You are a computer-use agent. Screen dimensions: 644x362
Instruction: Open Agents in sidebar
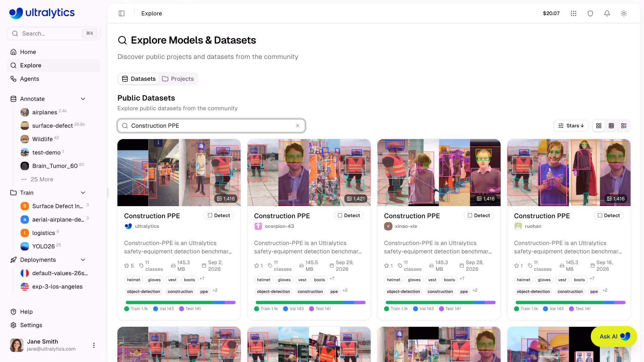click(x=54, y=79)
